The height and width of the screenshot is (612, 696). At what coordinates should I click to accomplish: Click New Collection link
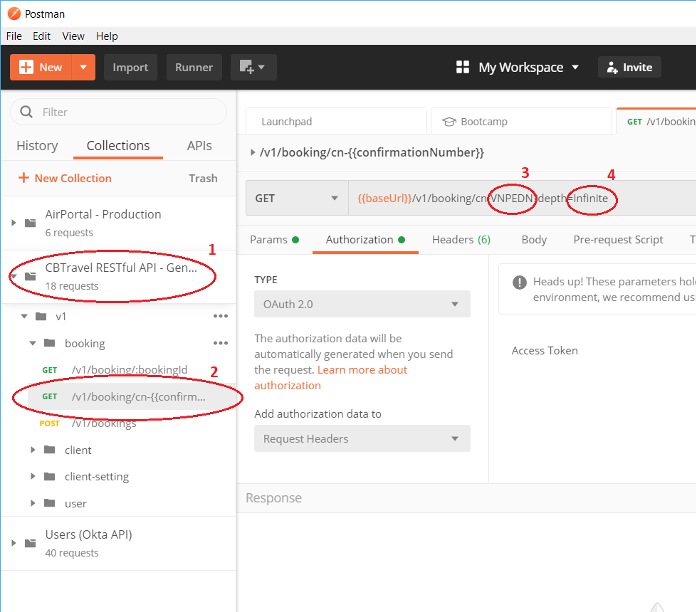coord(65,178)
